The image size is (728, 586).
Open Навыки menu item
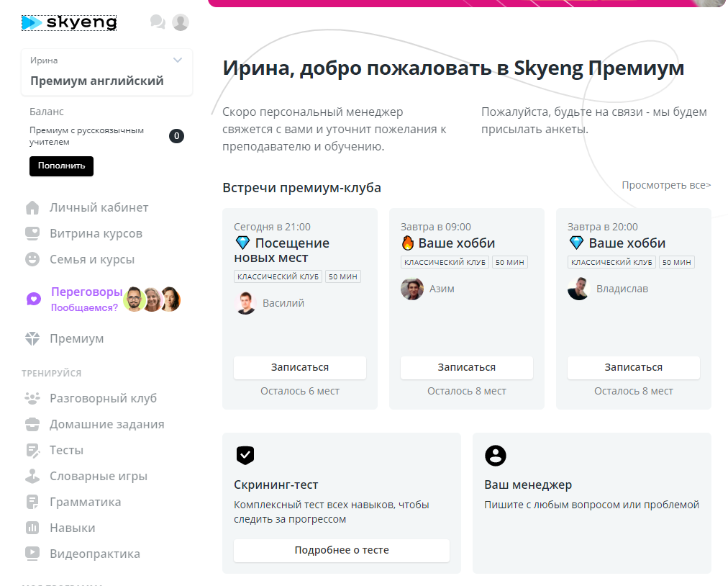click(x=73, y=528)
